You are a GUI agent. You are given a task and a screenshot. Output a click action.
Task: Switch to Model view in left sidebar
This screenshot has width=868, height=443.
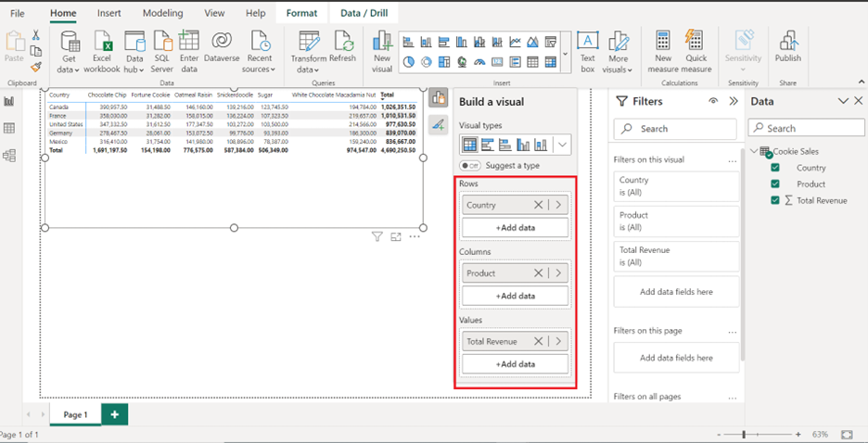(x=9, y=156)
